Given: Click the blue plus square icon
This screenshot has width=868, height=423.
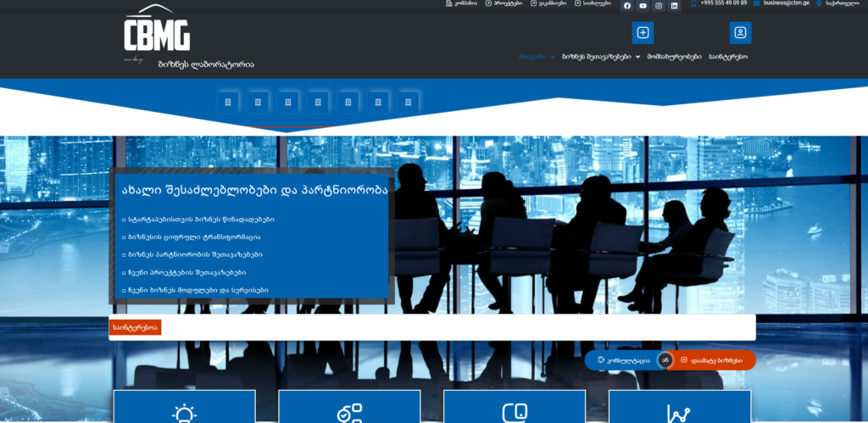Looking at the screenshot, I should point(643,33).
